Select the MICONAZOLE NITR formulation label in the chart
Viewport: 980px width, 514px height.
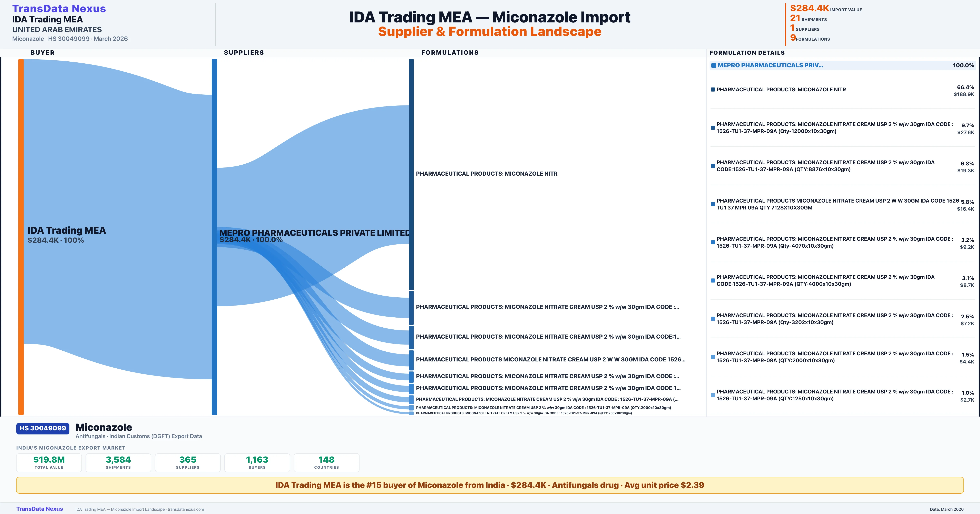[x=486, y=174]
